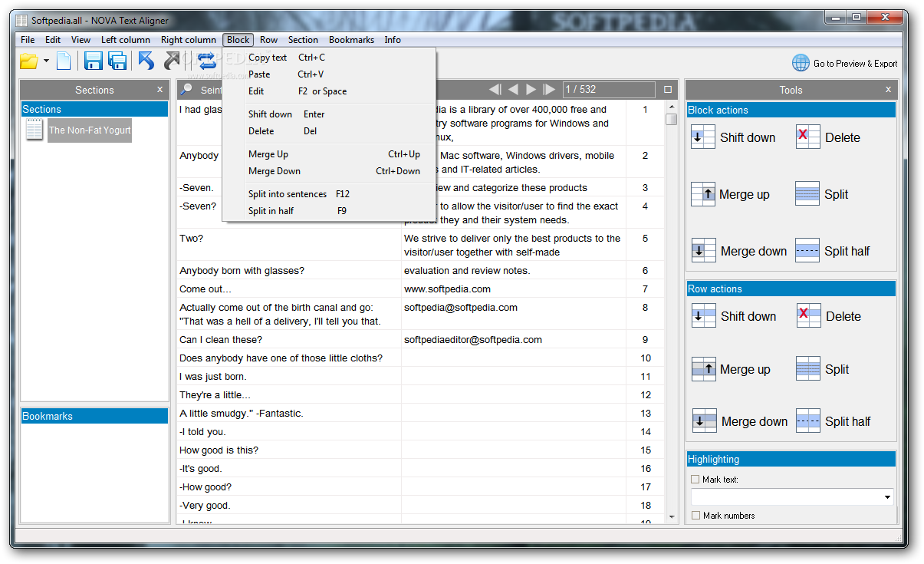The width and height of the screenshot is (924, 564).
Task: Go to the next row arrow
Action: click(x=531, y=90)
